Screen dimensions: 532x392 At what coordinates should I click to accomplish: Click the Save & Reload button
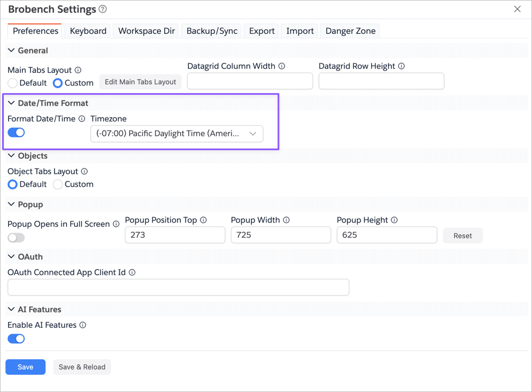(x=82, y=367)
